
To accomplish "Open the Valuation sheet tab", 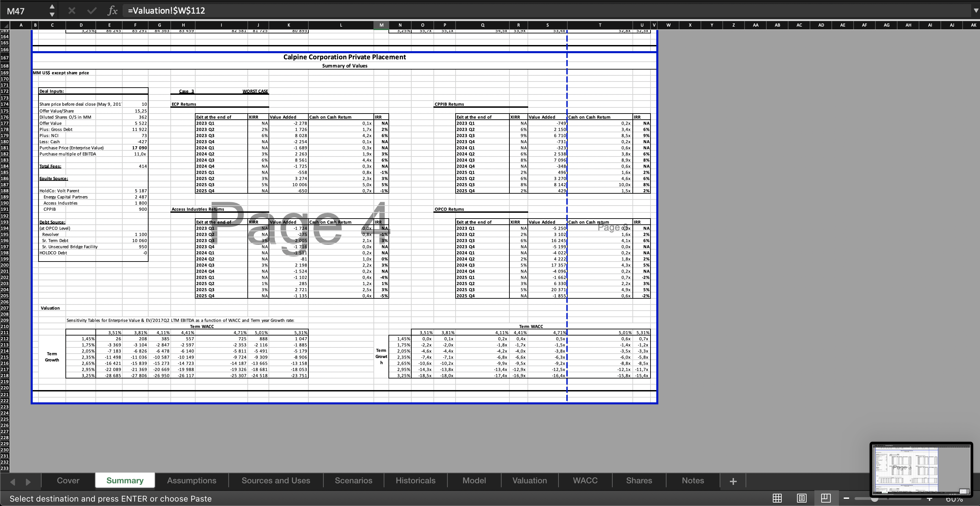I will click(x=530, y=480).
